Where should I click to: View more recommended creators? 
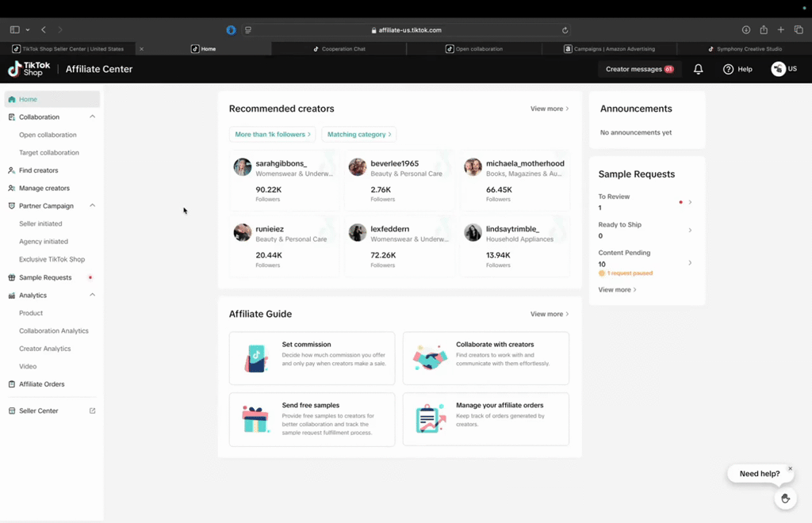[550, 109]
